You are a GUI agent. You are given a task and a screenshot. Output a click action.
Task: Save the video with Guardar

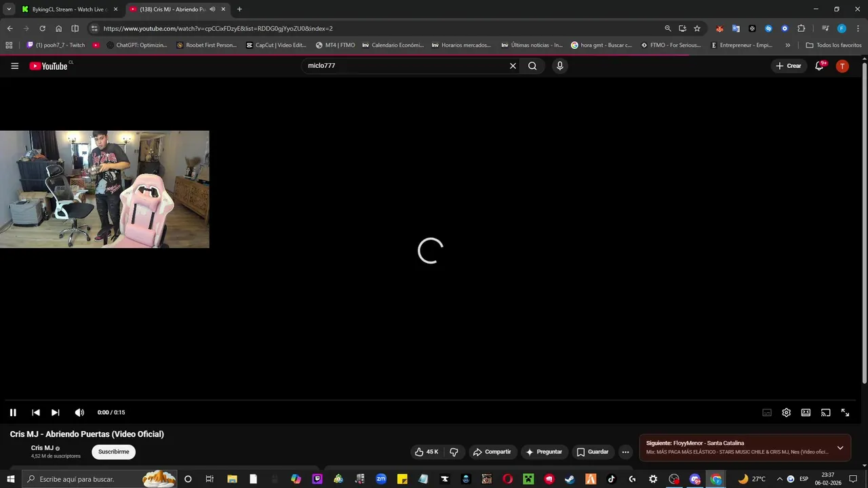coord(593,452)
